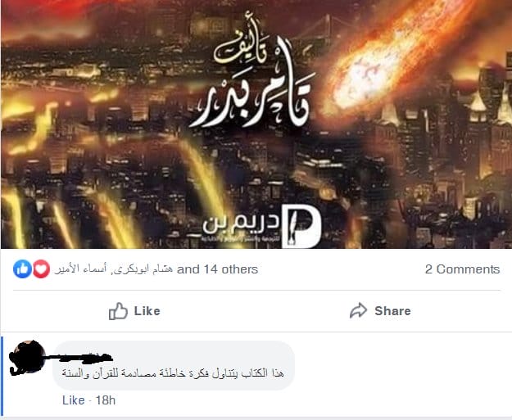Click the blue thumbs-up reaction icon

pyautogui.click(x=23, y=269)
